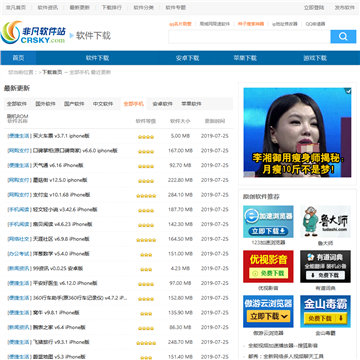Click 最新更新 in the top bar

point(80,7)
